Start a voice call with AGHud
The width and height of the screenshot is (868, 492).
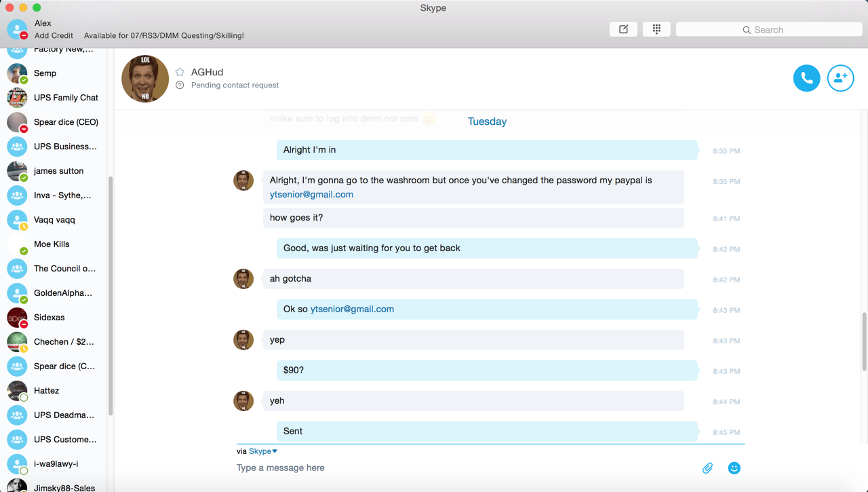pos(806,78)
